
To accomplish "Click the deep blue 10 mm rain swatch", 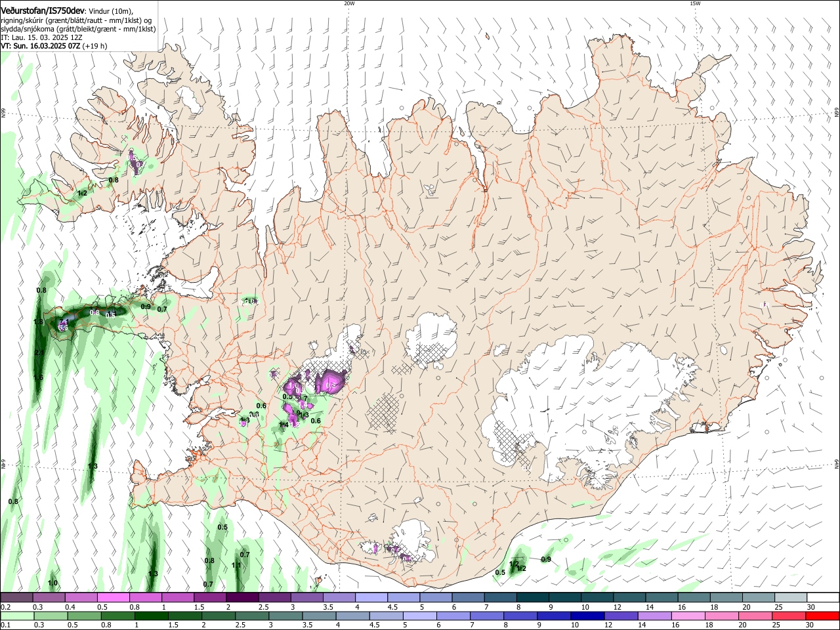I will pos(587,616).
